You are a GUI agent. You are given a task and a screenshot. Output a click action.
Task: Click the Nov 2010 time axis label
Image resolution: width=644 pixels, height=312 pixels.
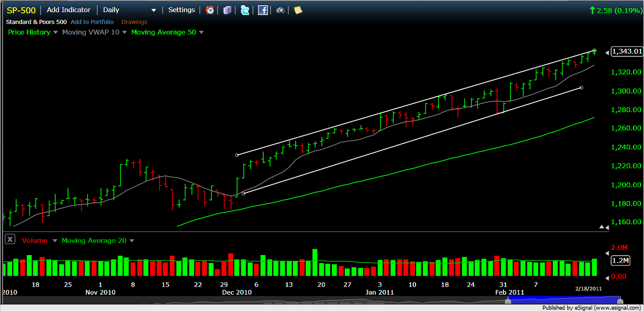click(101, 292)
